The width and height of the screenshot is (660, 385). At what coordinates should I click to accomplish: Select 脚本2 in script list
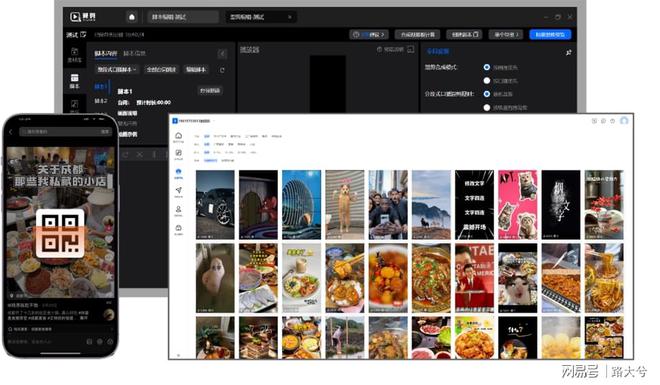tap(101, 101)
